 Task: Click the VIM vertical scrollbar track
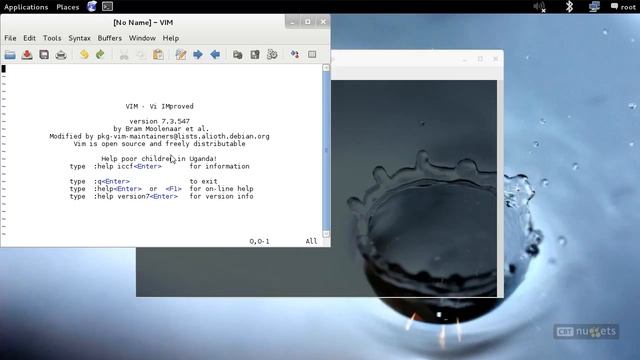tap(326, 151)
